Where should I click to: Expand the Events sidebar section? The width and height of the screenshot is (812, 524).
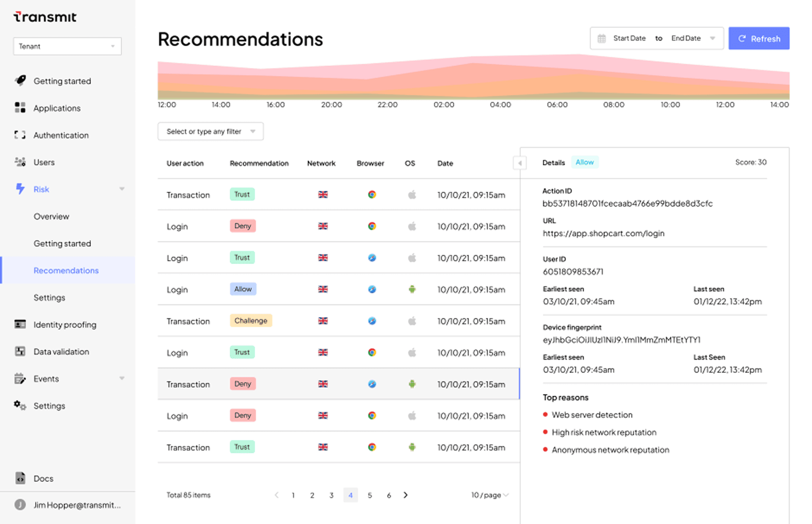(122, 378)
